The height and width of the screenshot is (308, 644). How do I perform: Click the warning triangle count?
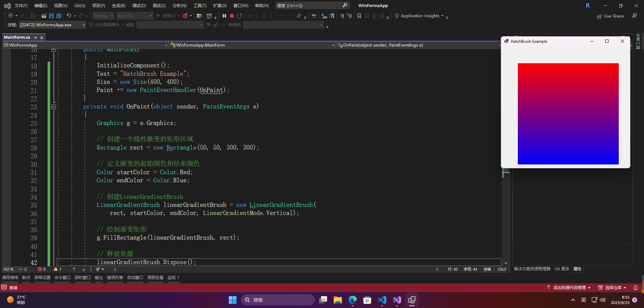(58, 269)
